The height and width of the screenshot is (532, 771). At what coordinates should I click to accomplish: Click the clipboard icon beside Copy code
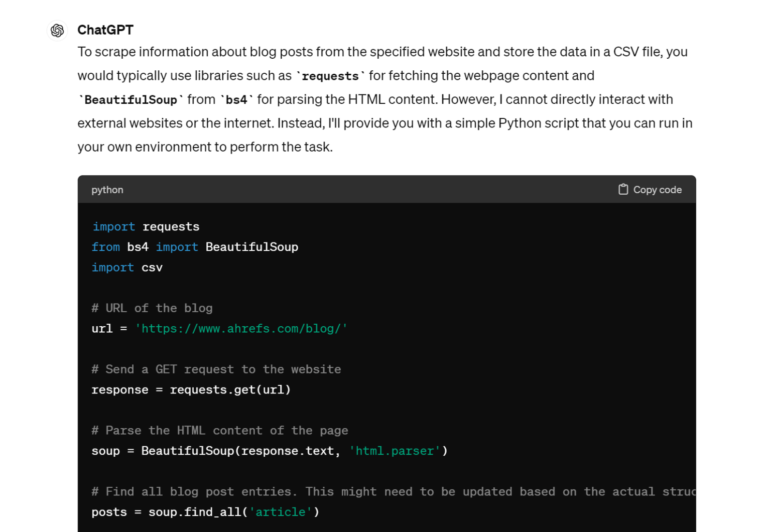pos(623,189)
